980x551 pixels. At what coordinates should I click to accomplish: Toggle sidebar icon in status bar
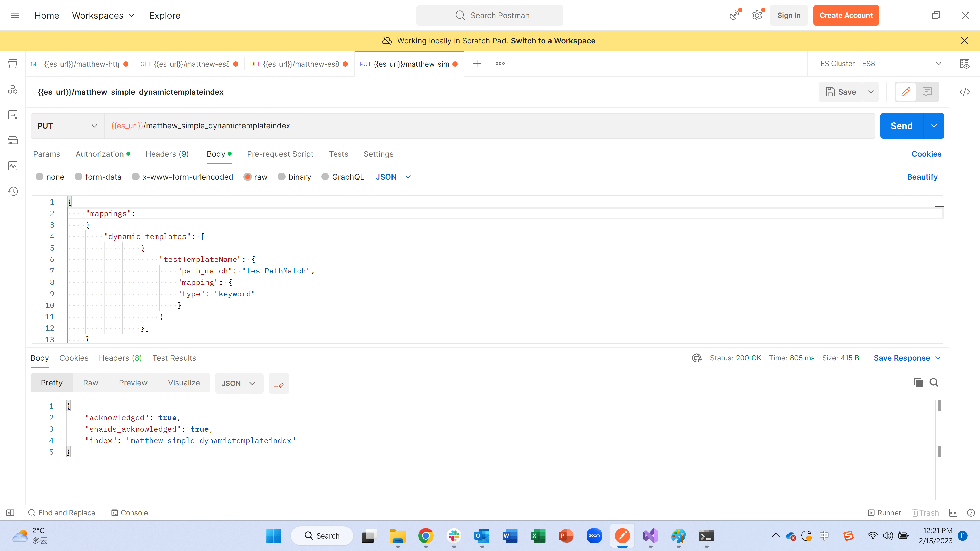[10, 512]
